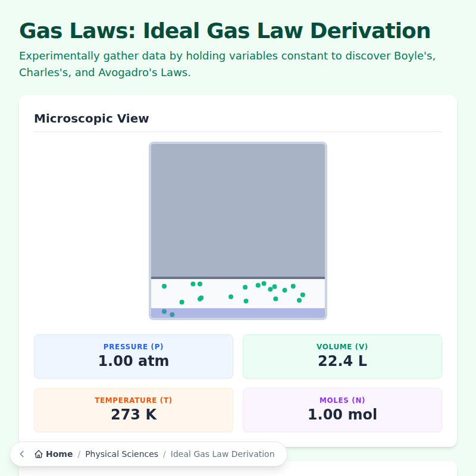Click the 273 K temperature reading
This screenshot has width=476, height=476.
click(133, 414)
